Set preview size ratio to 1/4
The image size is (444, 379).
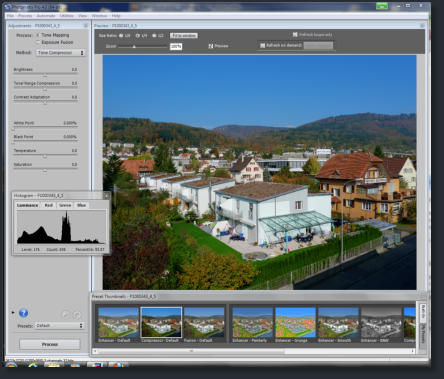pyautogui.click(x=138, y=35)
